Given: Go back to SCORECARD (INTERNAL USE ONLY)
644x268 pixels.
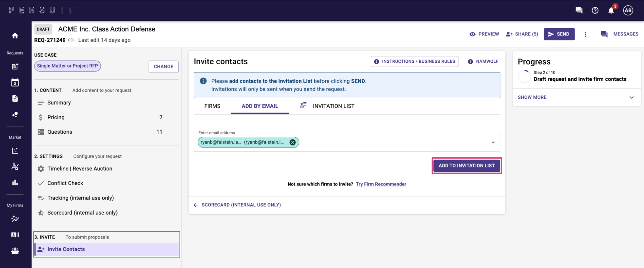Looking at the screenshot, I should coord(237,205).
